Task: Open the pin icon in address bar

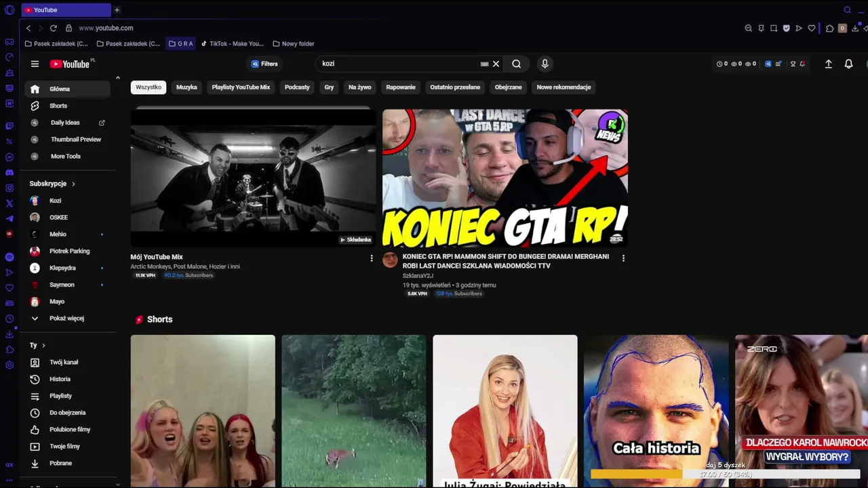Action: (x=761, y=28)
